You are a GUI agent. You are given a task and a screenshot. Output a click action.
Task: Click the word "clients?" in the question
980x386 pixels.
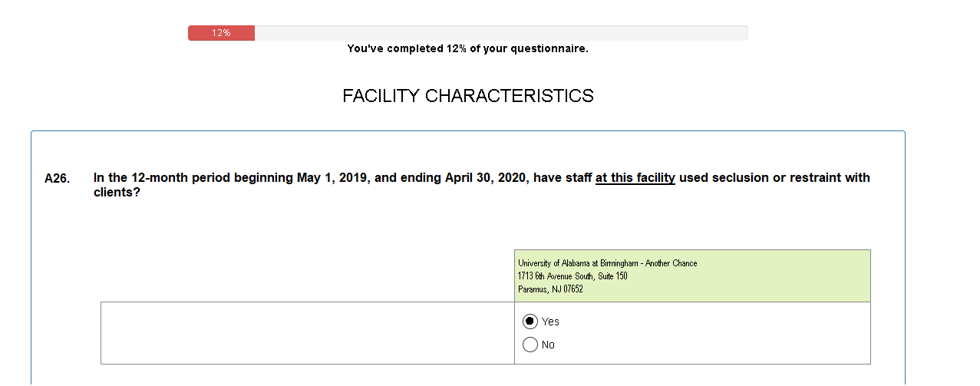(x=117, y=192)
